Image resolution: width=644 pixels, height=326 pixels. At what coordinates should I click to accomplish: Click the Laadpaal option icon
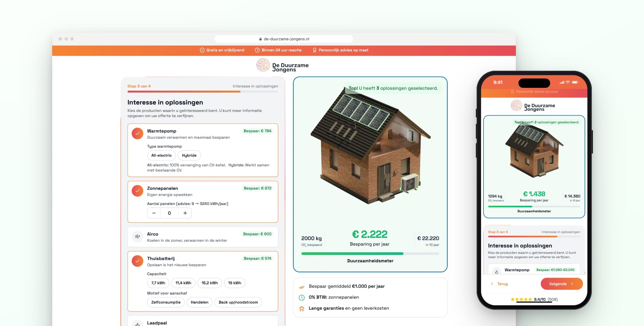click(x=137, y=323)
